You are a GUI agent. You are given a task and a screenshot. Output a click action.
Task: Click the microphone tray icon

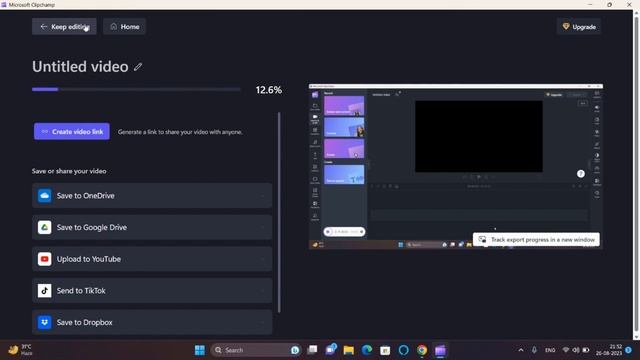point(534,350)
